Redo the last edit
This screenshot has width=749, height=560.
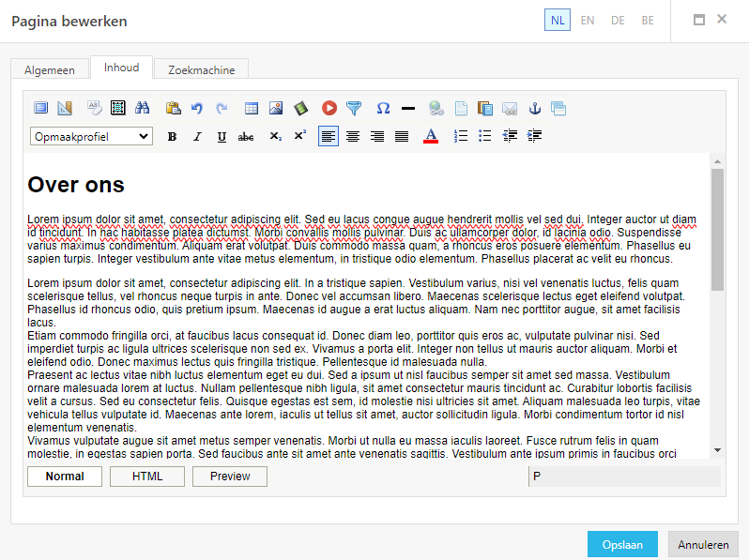tap(222, 108)
